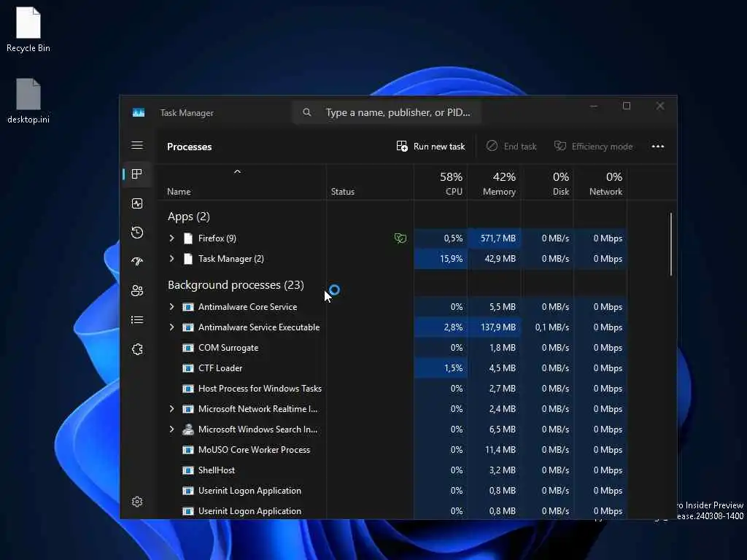Open the Services sidebar icon

137,349
